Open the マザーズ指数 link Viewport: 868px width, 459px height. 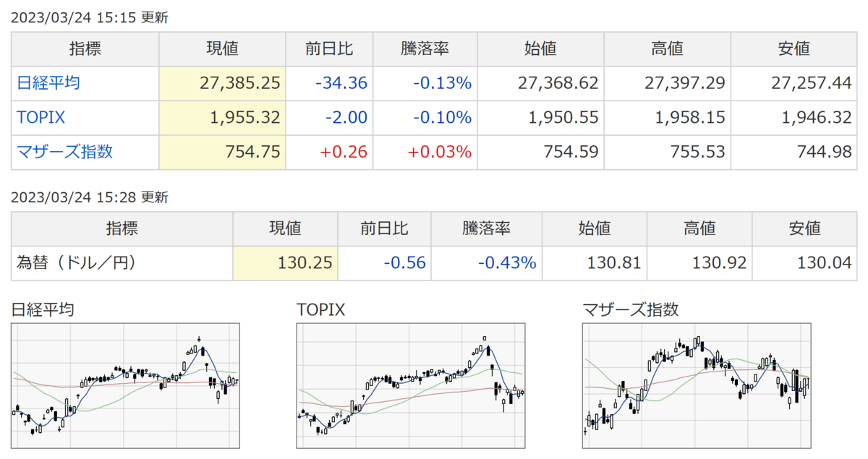point(65,152)
